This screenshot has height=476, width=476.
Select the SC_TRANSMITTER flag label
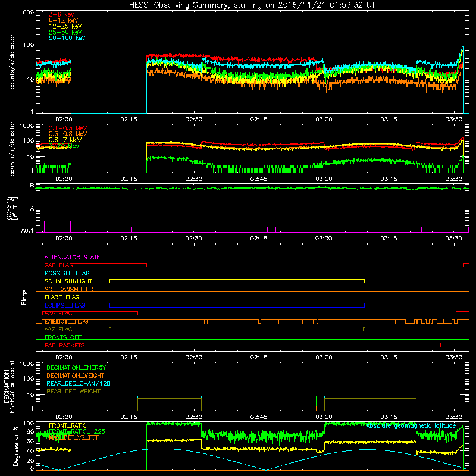click(68, 289)
